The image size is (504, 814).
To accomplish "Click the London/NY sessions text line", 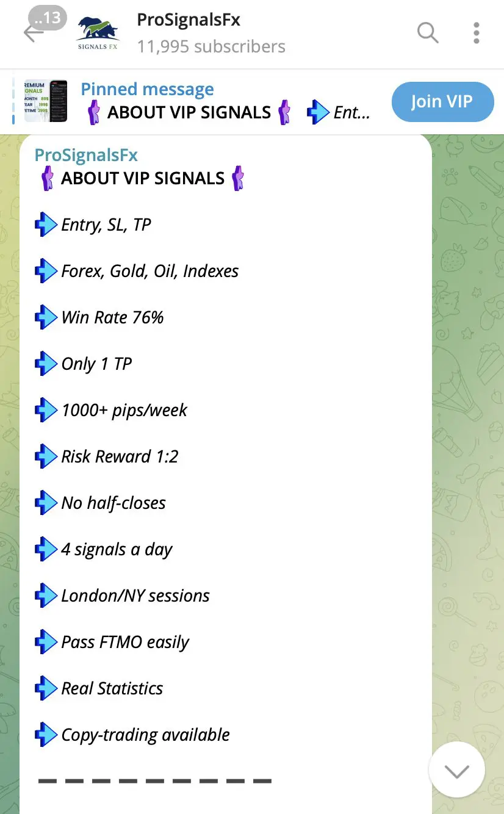I will click(x=135, y=596).
